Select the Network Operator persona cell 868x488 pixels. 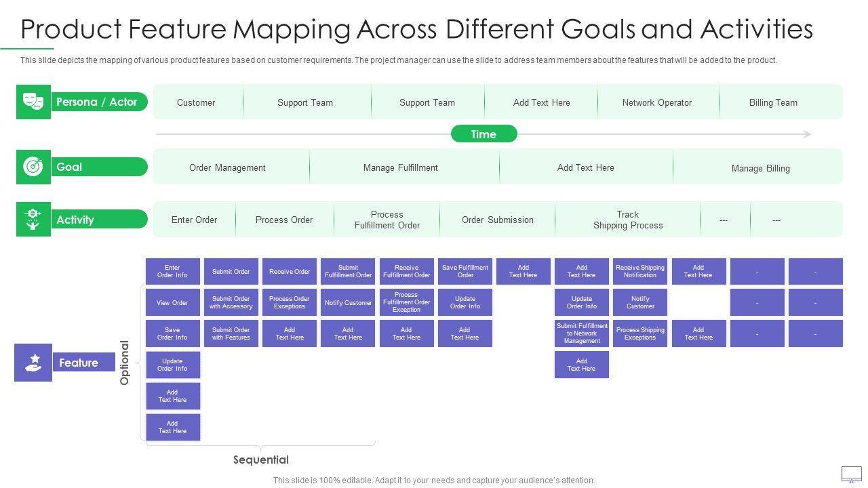[x=656, y=102]
